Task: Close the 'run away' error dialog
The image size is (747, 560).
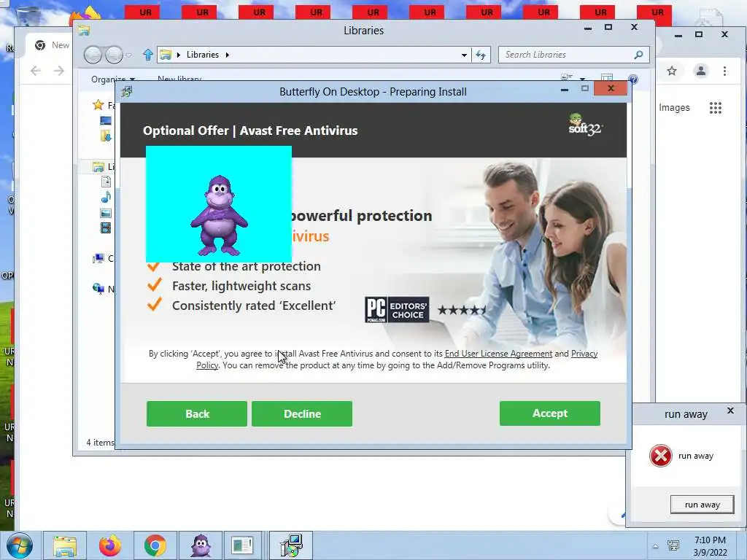Action: coord(730,411)
